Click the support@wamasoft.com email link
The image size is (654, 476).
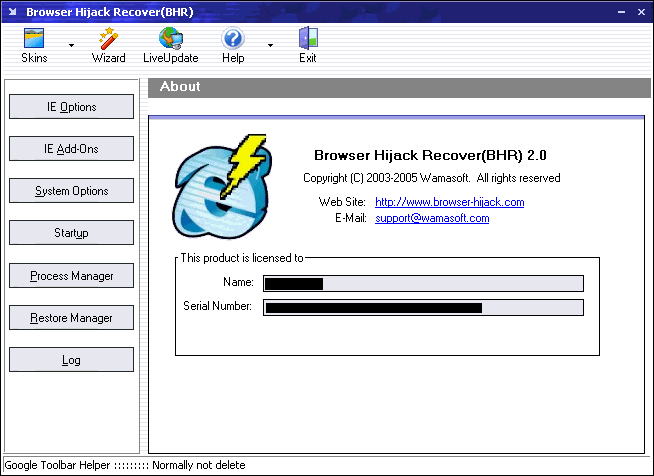pyautogui.click(x=432, y=218)
